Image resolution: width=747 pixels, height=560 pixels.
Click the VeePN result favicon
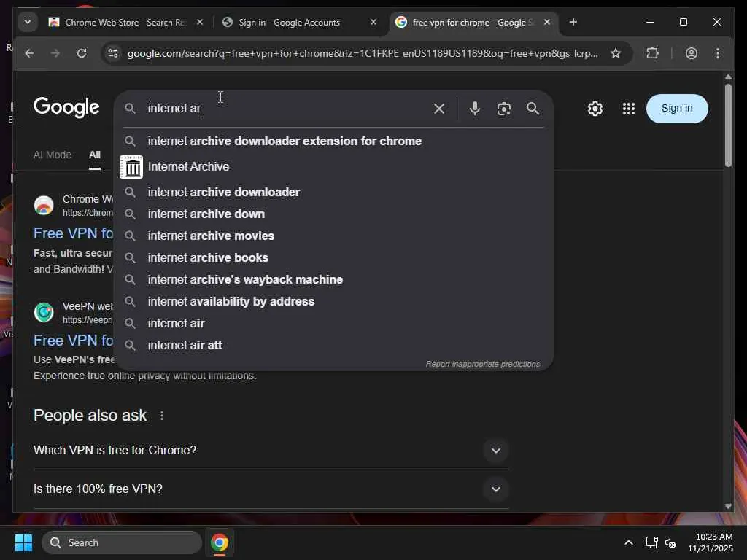pos(44,312)
